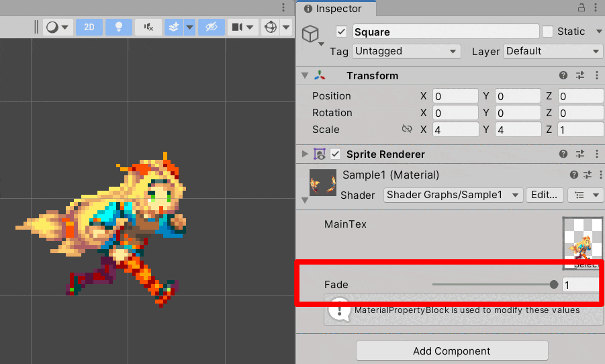
Task: Click the Fade slider handle
Action: coord(554,285)
